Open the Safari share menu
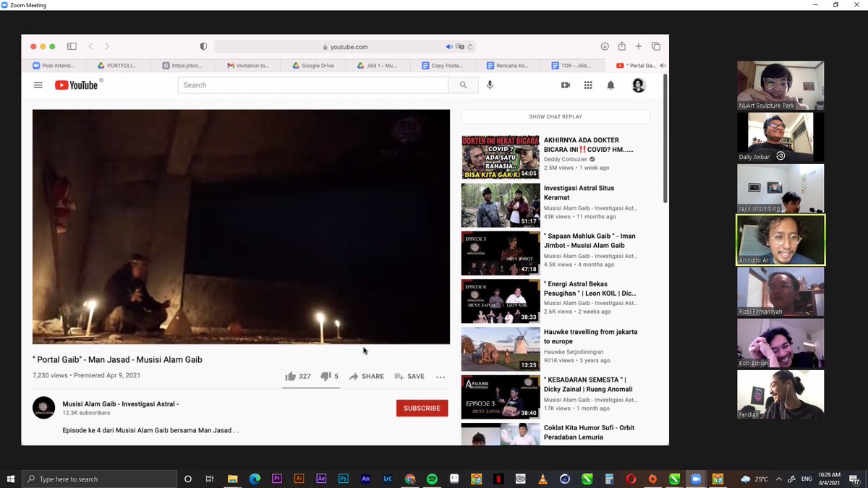868x488 pixels. point(621,46)
